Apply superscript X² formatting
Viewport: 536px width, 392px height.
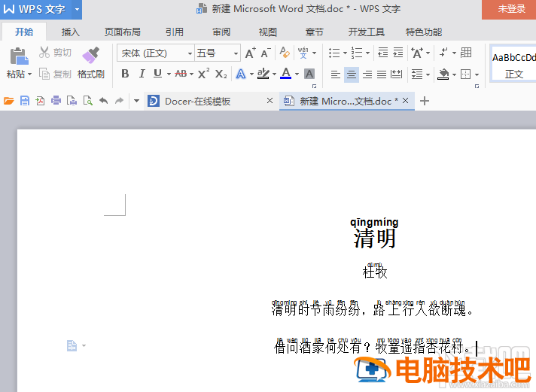click(x=204, y=74)
